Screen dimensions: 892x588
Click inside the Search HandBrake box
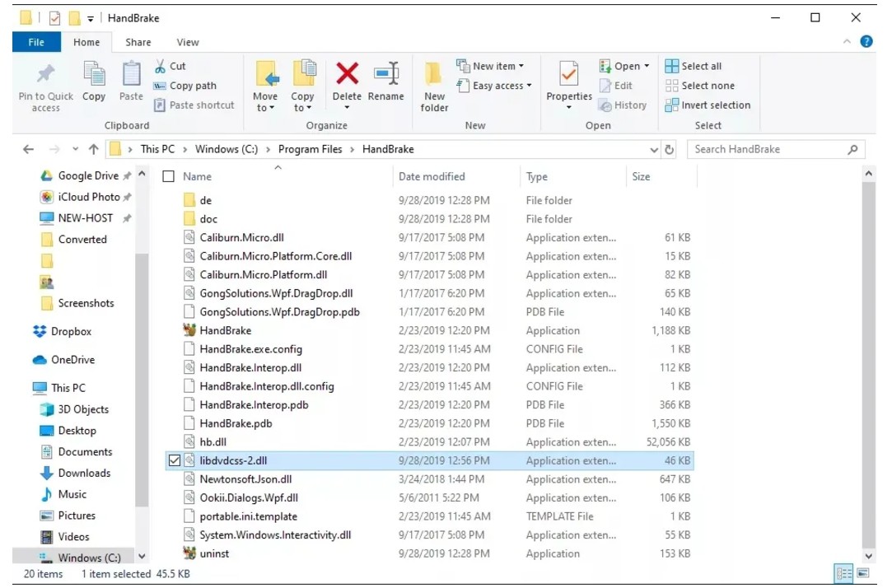click(766, 149)
